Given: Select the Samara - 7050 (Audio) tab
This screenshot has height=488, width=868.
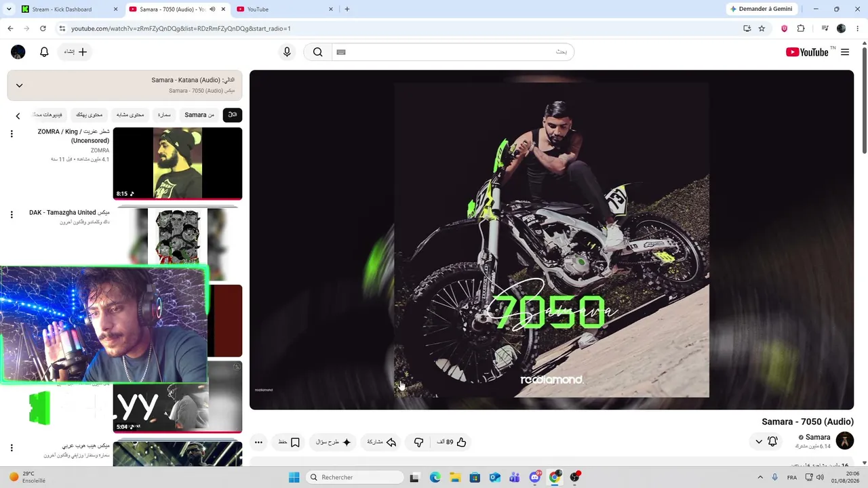Looking at the screenshot, I should coord(178,9).
